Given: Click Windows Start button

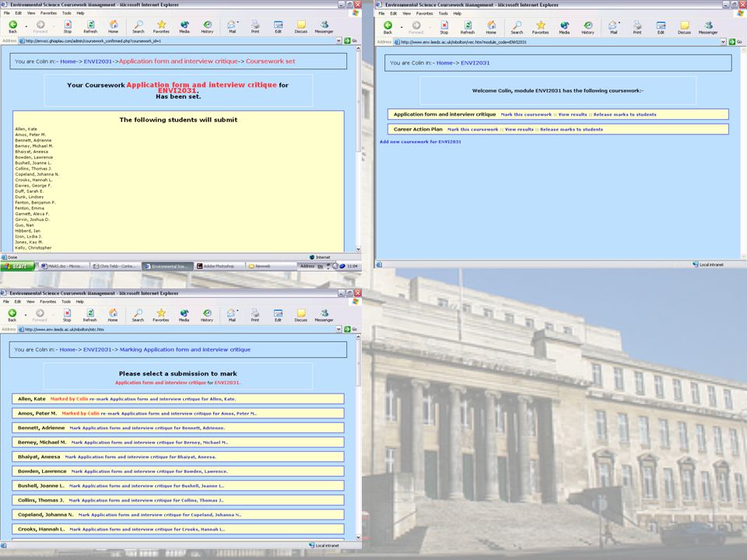Looking at the screenshot, I should (x=18, y=266).
